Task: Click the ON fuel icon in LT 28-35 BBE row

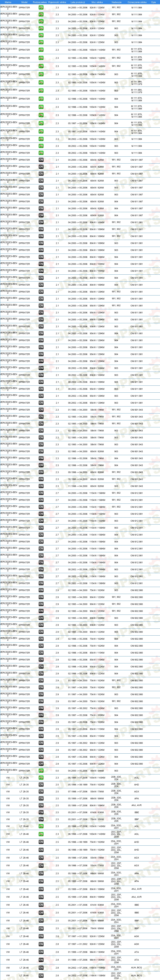Action: point(41,812)
